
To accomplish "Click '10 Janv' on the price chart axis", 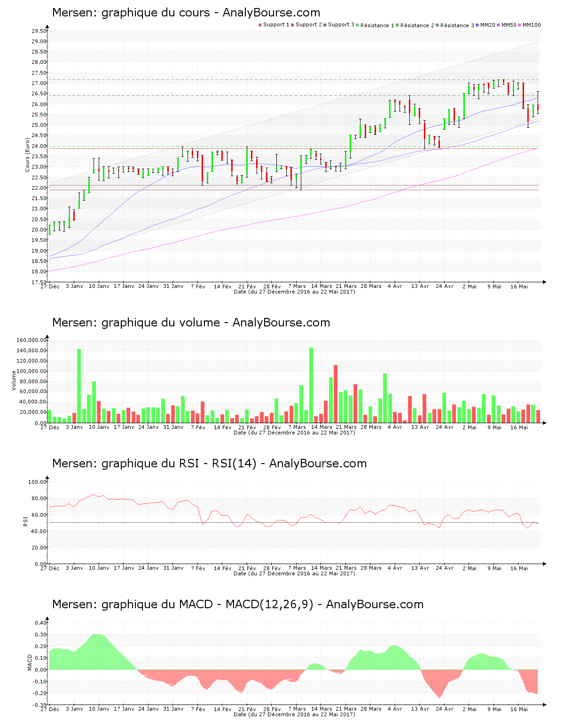I will point(99,286).
